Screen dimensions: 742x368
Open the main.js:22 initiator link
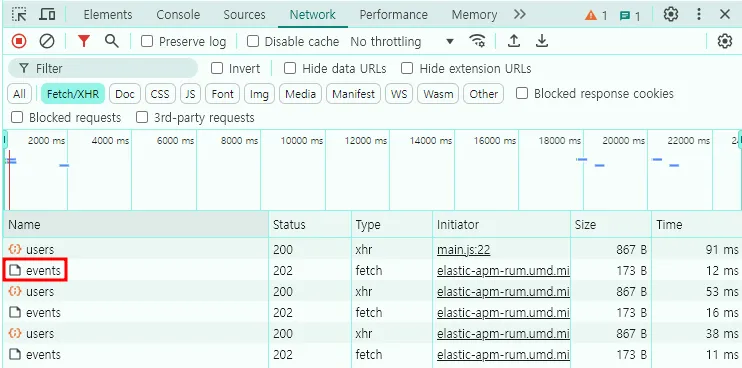tap(463, 250)
